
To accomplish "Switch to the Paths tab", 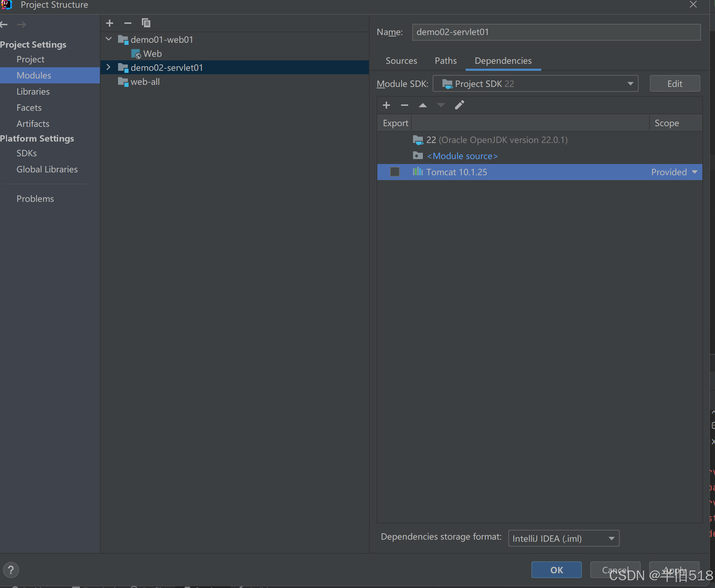I will click(446, 61).
